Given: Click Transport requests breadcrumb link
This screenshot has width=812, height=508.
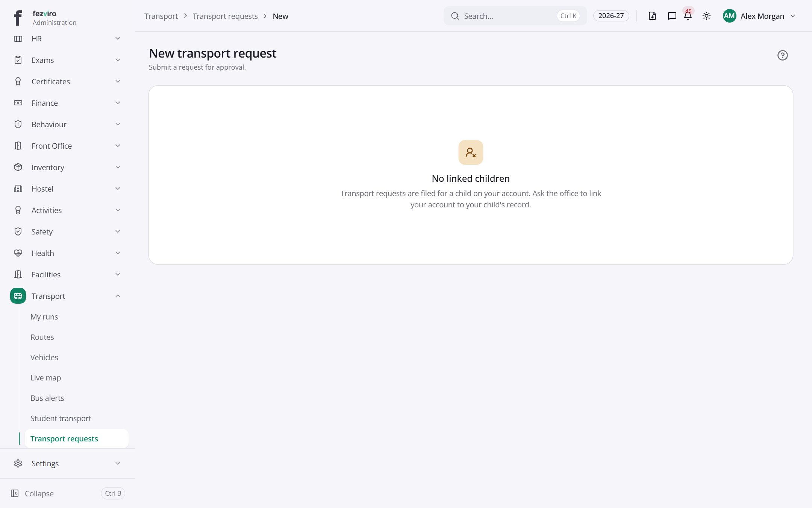Looking at the screenshot, I should (225, 16).
